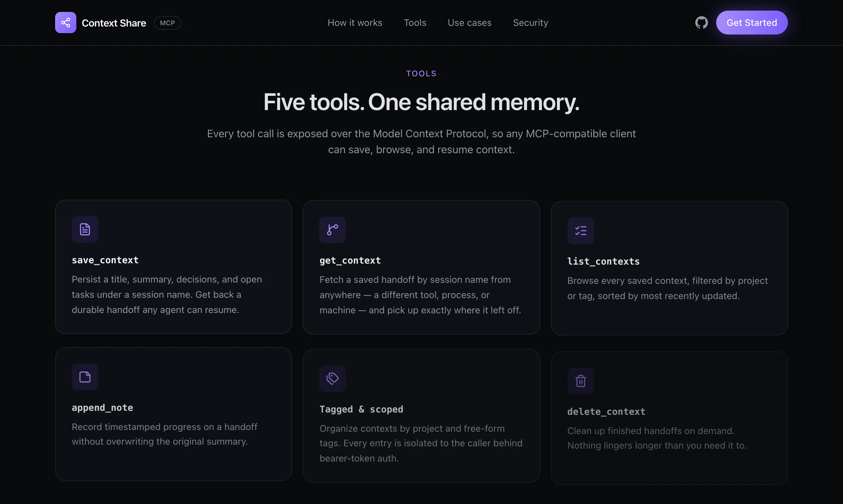Open the How it works nav link

pyautogui.click(x=355, y=23)
